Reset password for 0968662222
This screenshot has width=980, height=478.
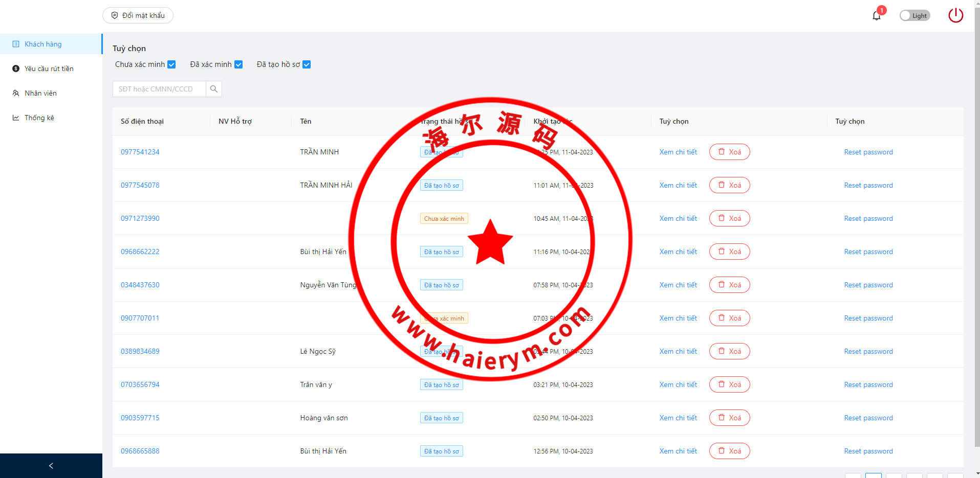click(868, 252)
